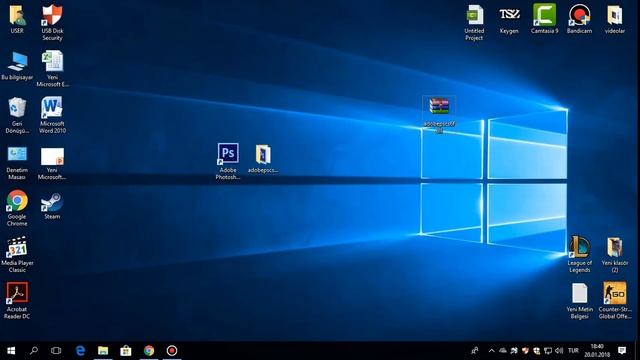Open the clock and date flyout
This screenshot has height=360, width=640.
pyautogui.click(x=597, y=351)
